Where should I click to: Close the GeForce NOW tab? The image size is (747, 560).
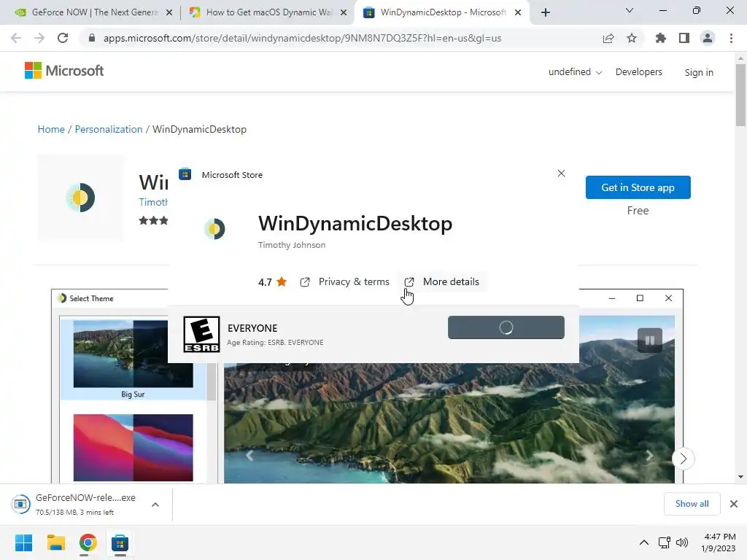[x=169, y=13]
